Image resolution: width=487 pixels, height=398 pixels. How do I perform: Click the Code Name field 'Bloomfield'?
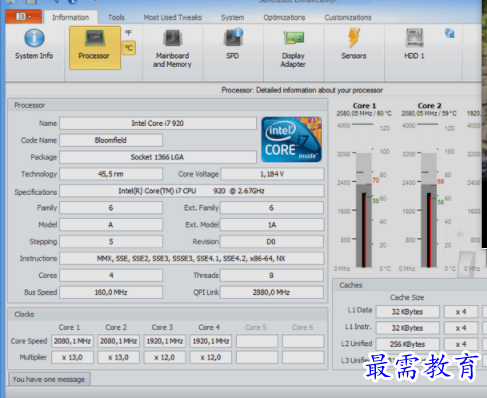tap(111, 140)
